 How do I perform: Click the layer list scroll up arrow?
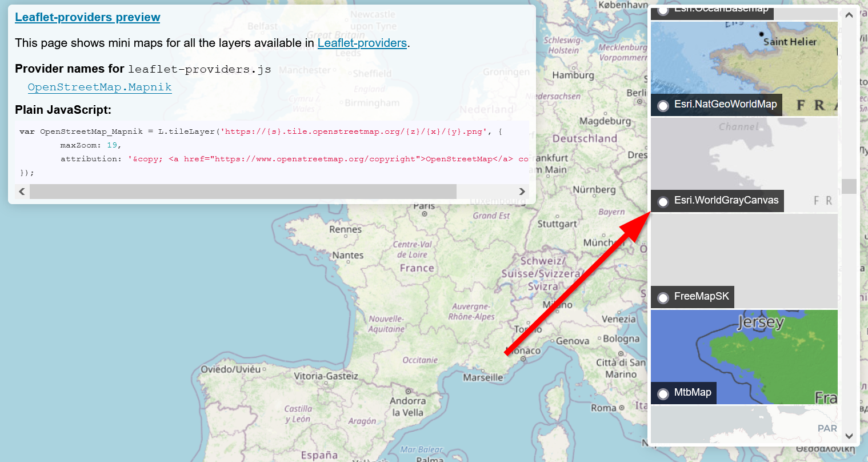pos(849,15)
